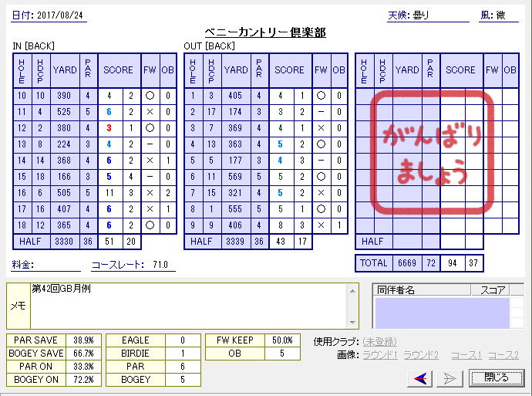Screen dimensions: 532x396
Task: Click the 料金 fee field
Action: pos(45,265)
